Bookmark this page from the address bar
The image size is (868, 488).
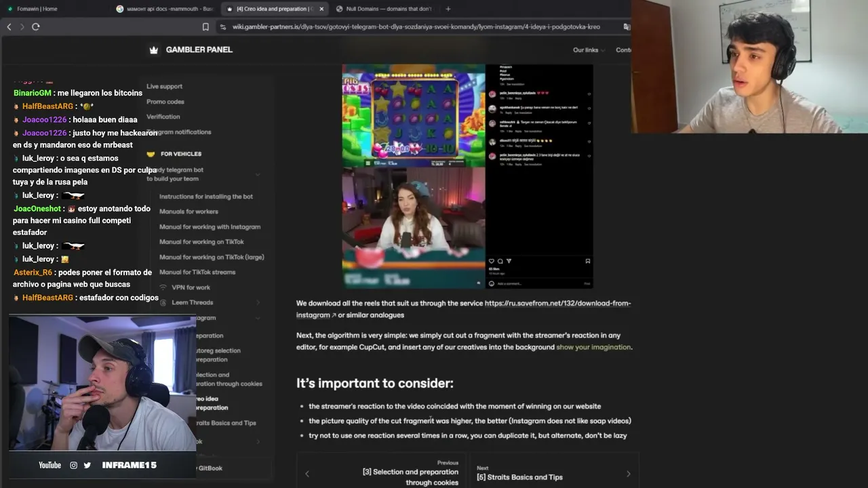pos(205,26)
